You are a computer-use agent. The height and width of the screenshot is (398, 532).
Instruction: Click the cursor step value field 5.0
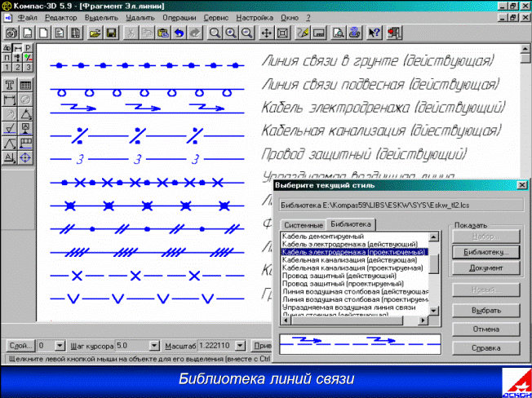coord(132,346)
